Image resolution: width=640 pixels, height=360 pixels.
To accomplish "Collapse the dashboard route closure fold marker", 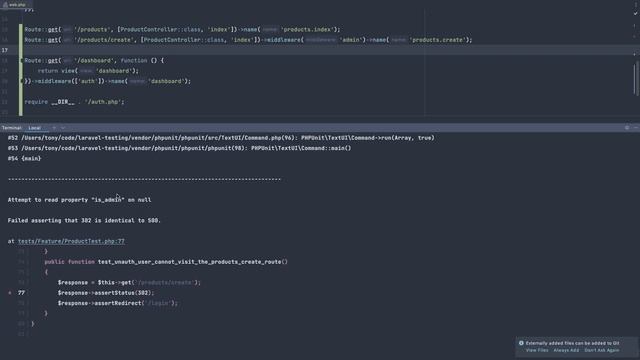I will tap(22, 60).
